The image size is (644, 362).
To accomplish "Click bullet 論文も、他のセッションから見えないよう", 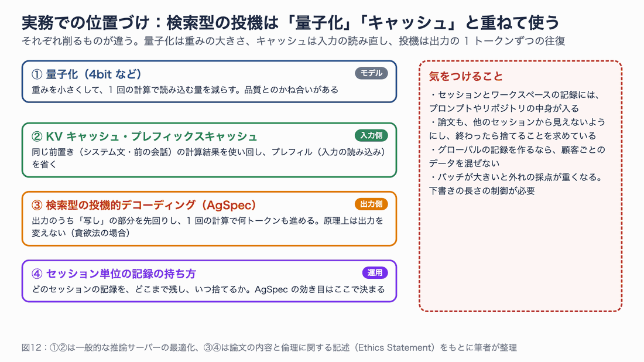I will pyautogui.click(x=518, y=129).
